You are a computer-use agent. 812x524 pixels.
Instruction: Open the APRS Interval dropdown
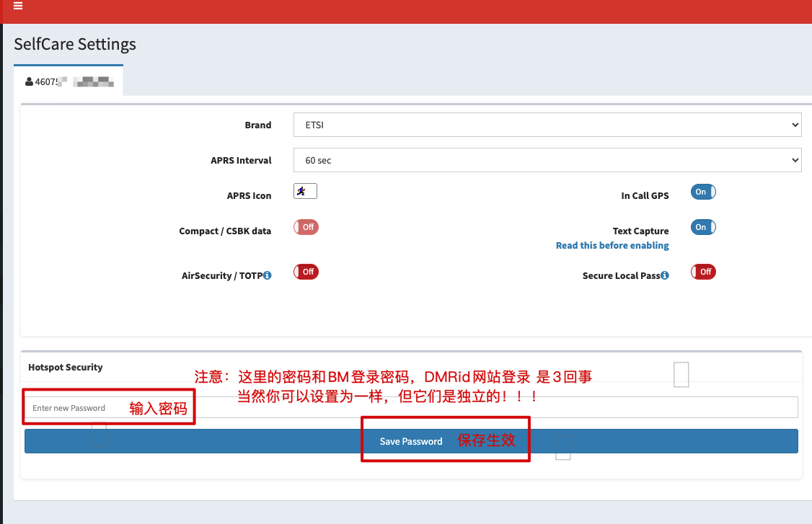click(x=546, y=160)
